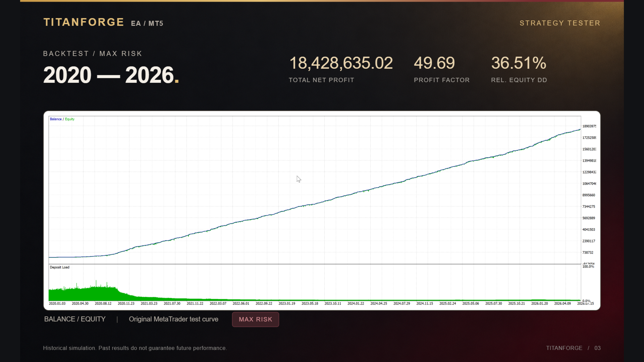Click the TITANFORGE / 03 page number
The height and width of the screenshot is (362, 644).
(573, 348)
